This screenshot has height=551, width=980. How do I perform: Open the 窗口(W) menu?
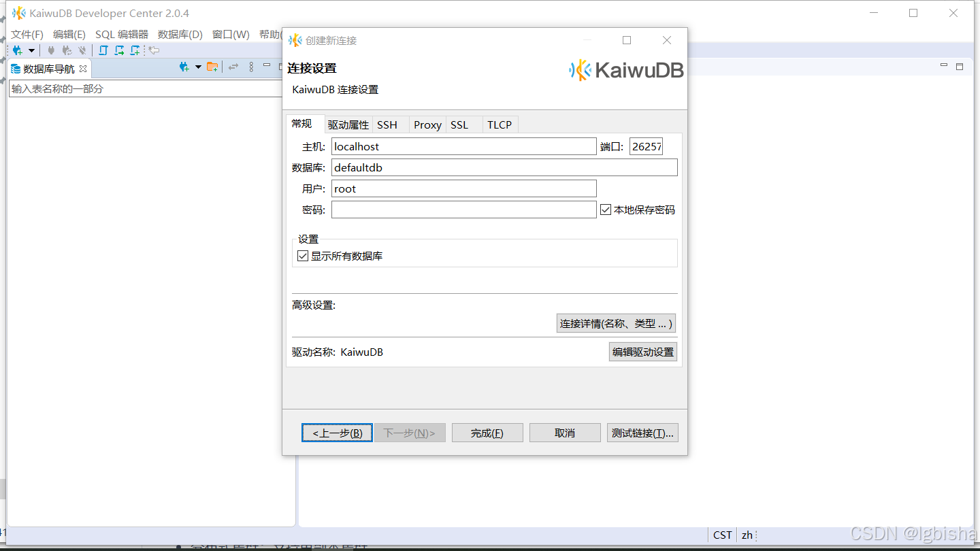pyautogui.click(x=231, y=34)
